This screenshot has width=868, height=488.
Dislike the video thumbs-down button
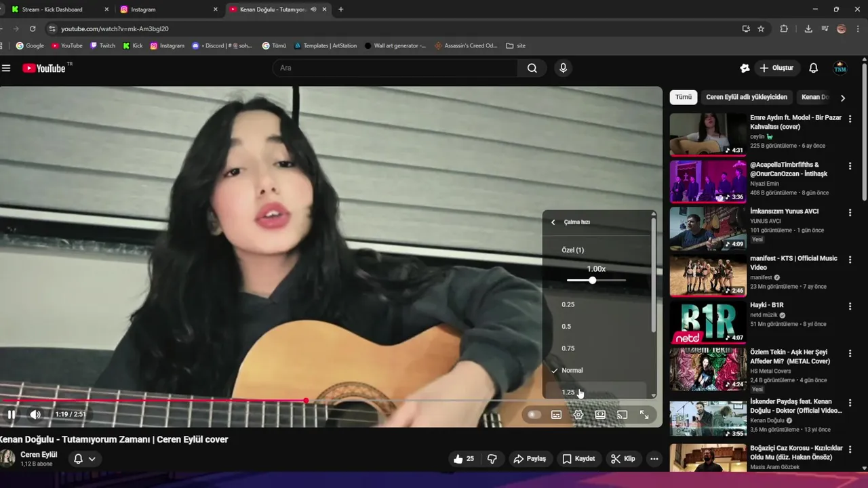(x=492, y=459)
